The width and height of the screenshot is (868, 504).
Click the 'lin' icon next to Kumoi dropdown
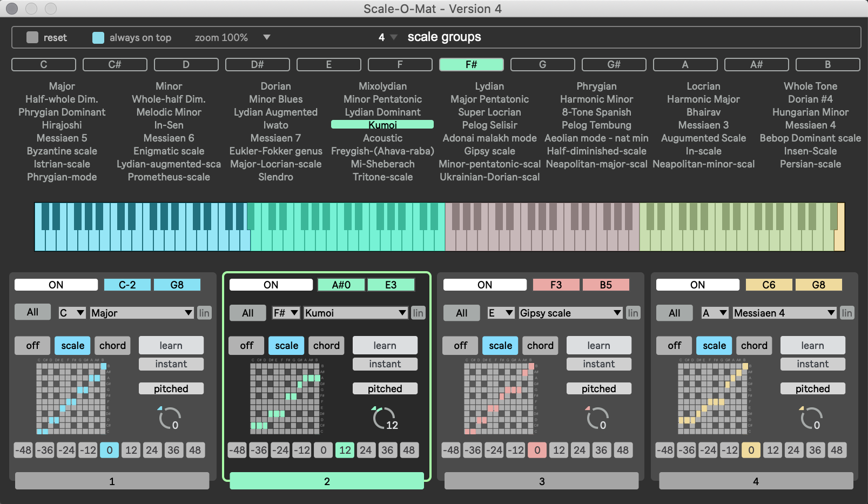click(x=418, y=313)
